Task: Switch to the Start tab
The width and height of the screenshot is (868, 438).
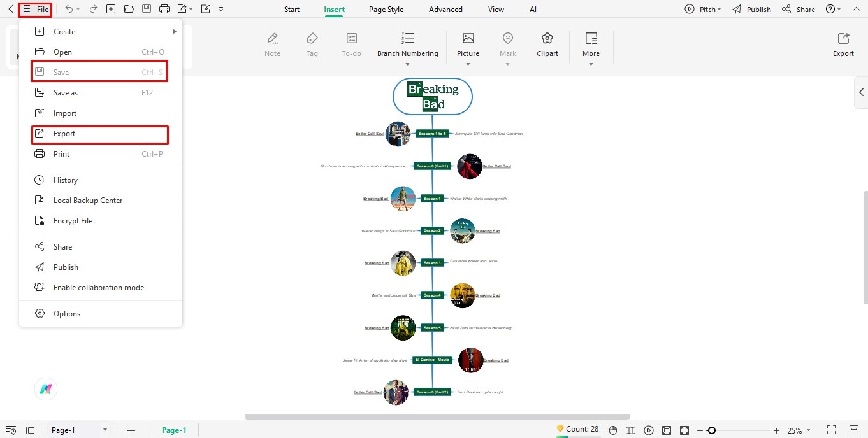Action: 292,10
